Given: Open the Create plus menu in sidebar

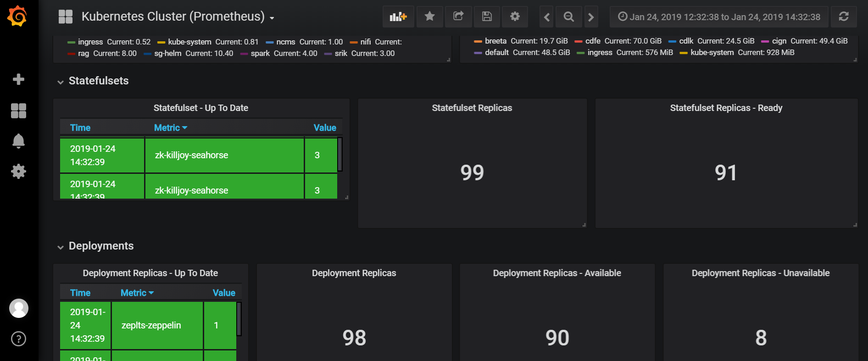Looking at the screenshot, I should tap(18, 79).
